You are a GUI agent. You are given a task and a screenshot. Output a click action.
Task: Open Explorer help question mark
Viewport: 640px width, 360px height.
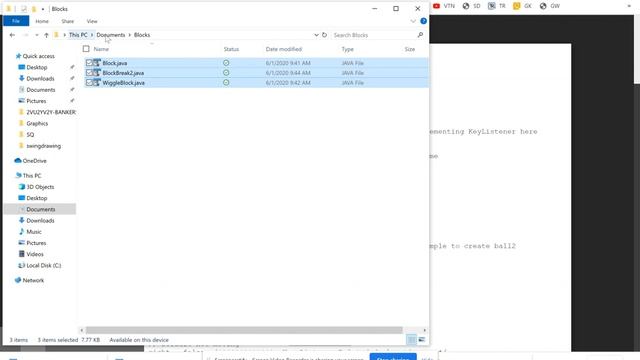pos(424,21)
